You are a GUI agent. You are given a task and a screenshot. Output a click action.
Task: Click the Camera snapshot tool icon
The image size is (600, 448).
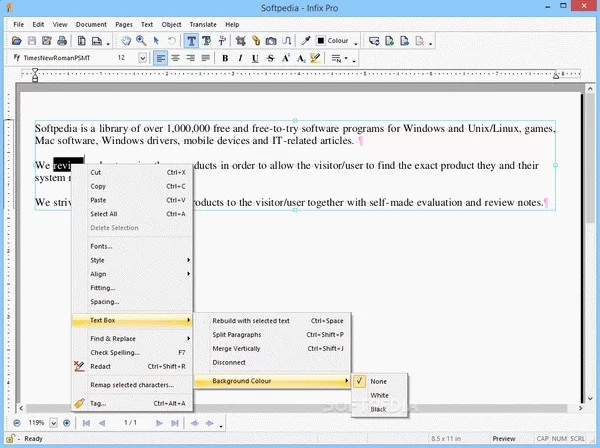pyautogui.click(x=271, y=41)
